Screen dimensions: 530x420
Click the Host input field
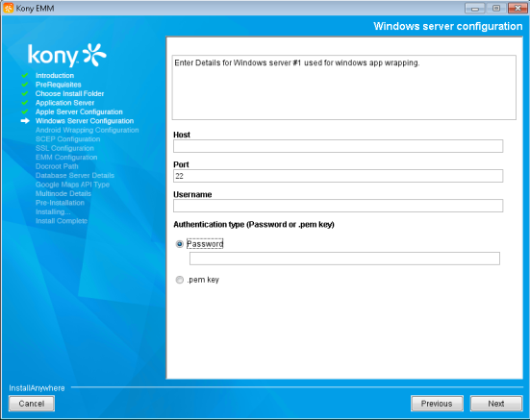(338, 146)
